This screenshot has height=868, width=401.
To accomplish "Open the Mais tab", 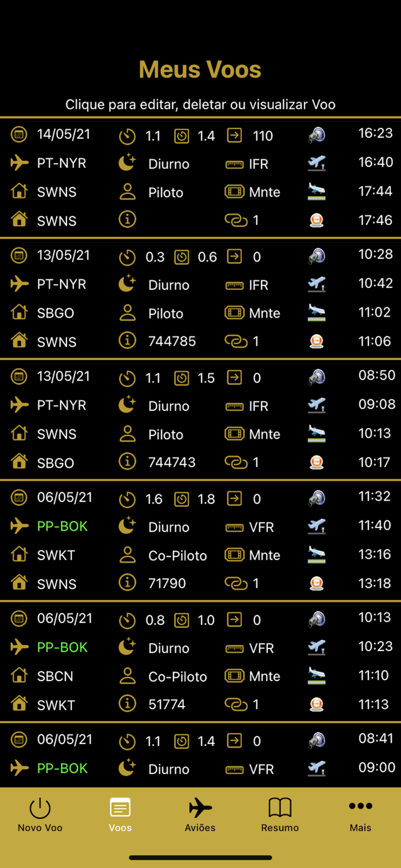I will click(360, 815).
